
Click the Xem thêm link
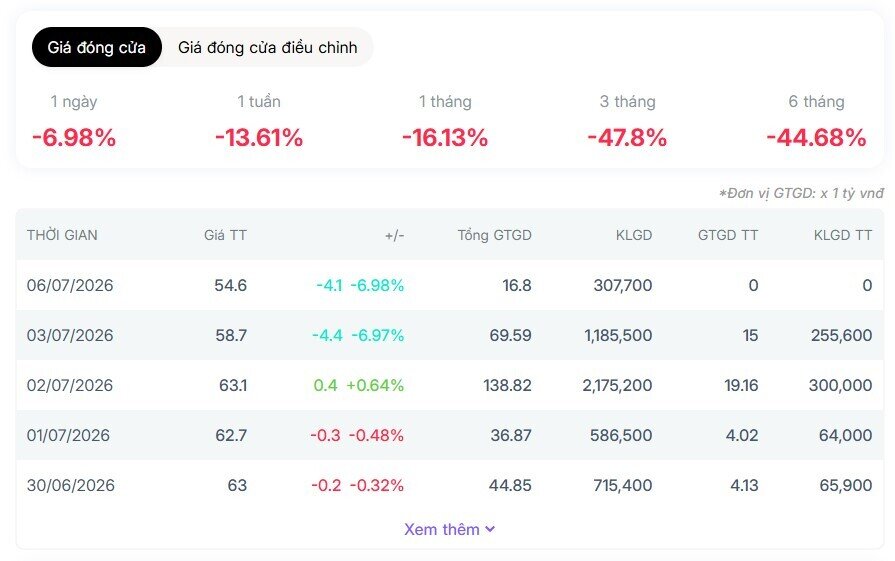442,530
